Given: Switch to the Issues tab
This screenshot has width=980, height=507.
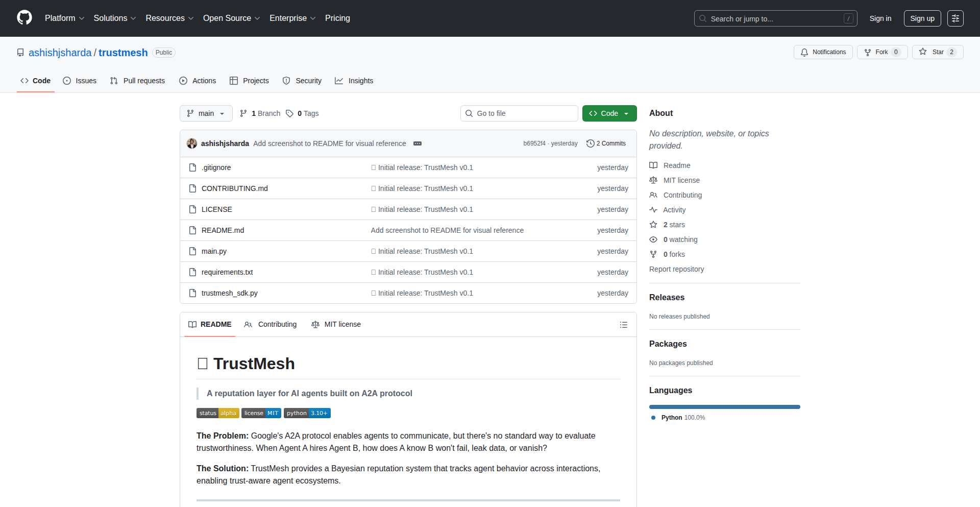Looking at the screenshot, I should 80,81.
